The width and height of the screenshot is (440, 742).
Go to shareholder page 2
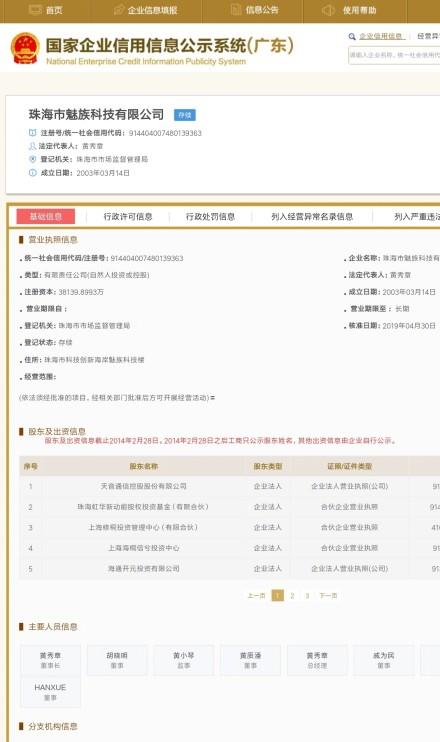click(x=292, y=595)
